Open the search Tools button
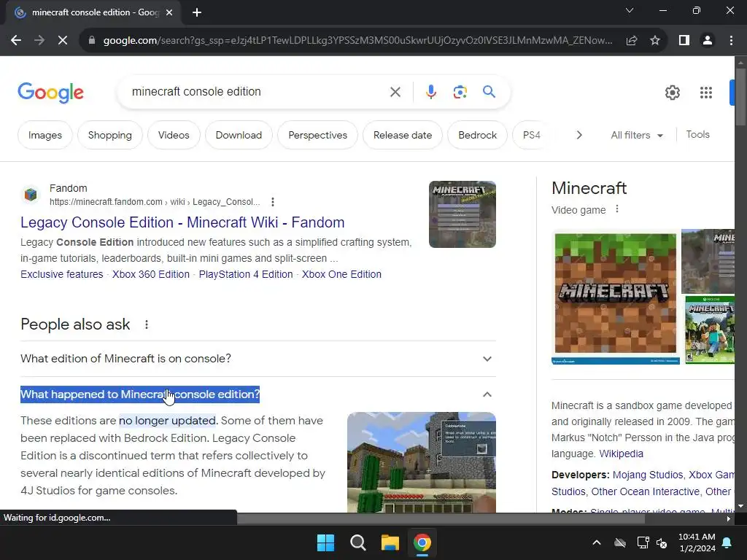Image resolution: width=747 pixels, height=560 pixels. [697, 135]
